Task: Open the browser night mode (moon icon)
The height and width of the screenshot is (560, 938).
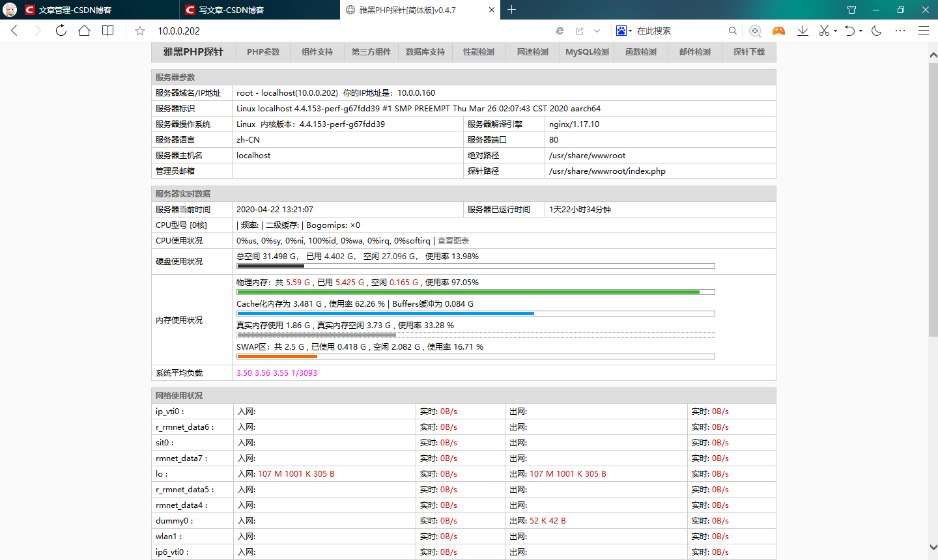Action: pos(875,31)
